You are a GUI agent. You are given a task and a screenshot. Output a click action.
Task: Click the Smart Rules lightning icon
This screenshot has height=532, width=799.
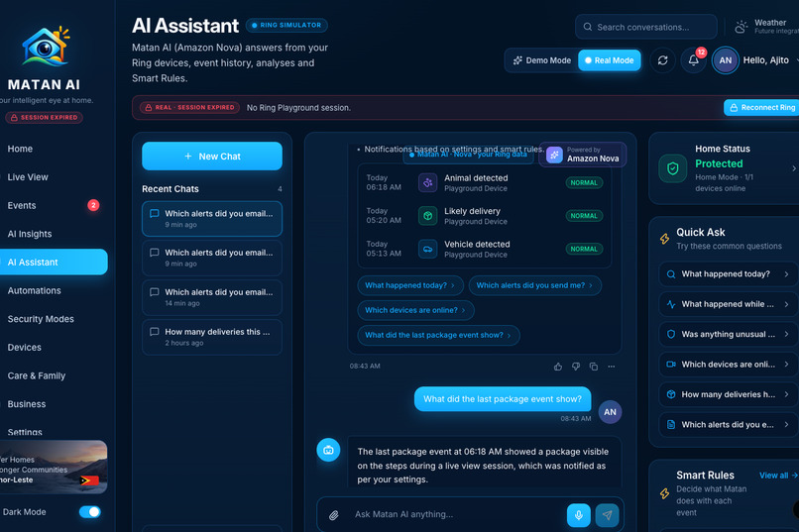[664, 493]
